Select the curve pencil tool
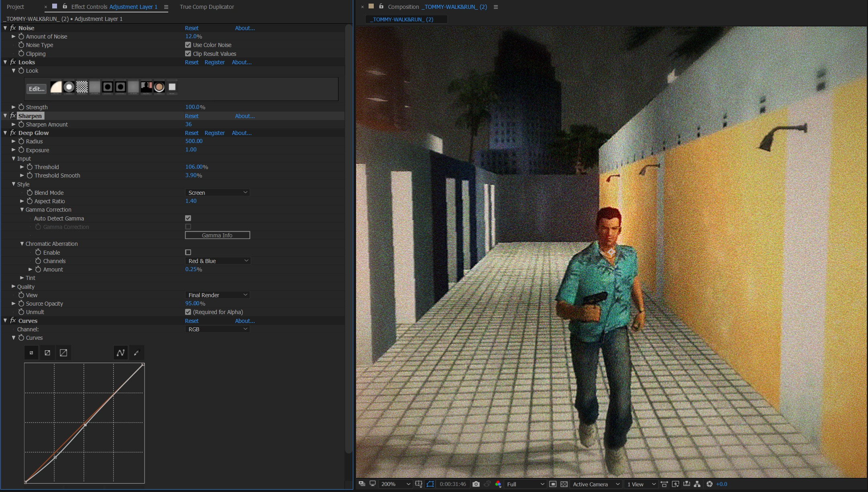868x492 pixels. (137, 353)
